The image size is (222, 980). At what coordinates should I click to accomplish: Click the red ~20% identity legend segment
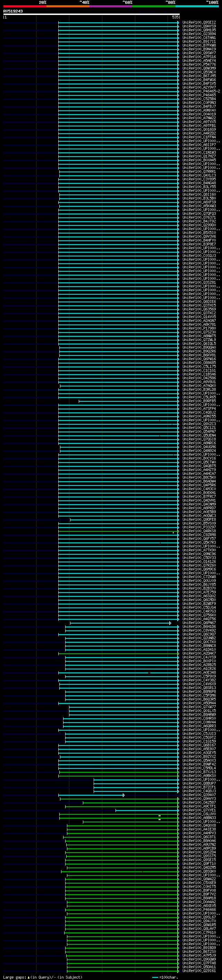pyautogui.click(x=25, y=6)
